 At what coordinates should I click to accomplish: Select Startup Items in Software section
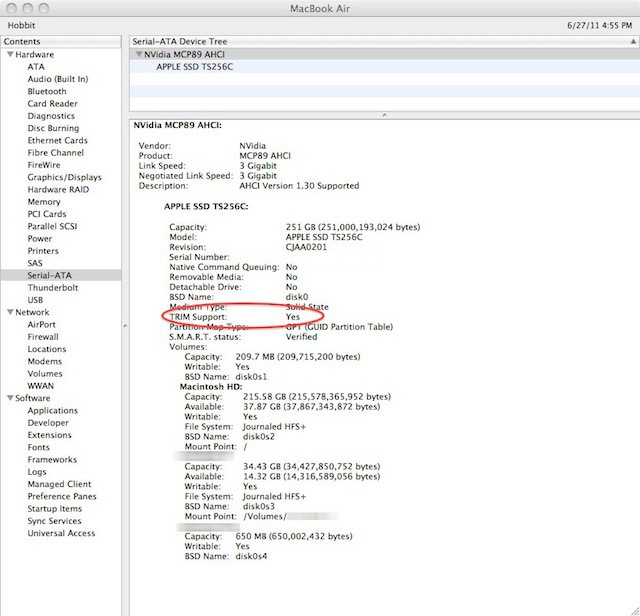click(x=55, y=509)
